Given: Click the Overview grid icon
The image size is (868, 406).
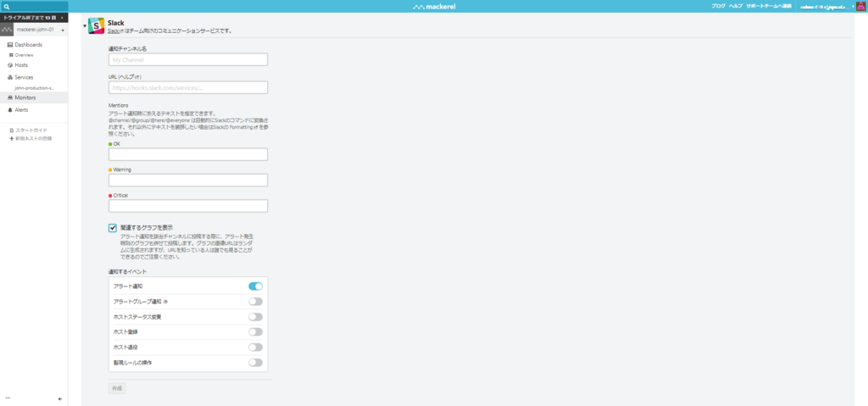Looking at the screenshot, I should (x=11, y=55).
